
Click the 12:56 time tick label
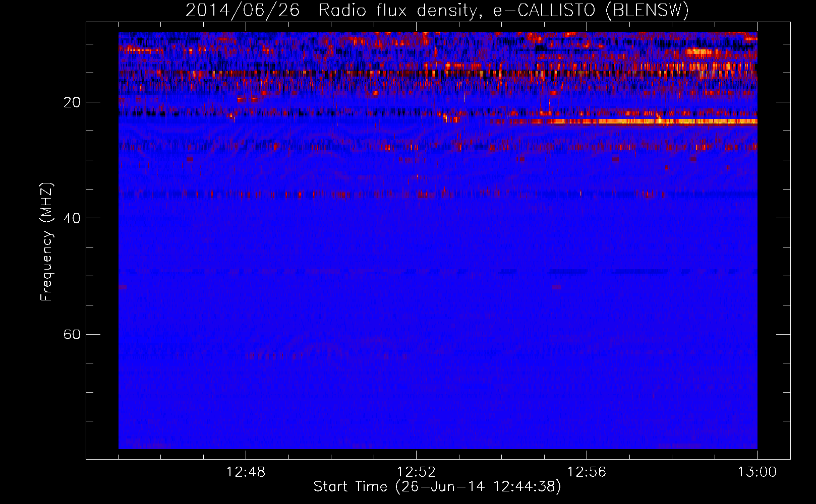(587, 472)
